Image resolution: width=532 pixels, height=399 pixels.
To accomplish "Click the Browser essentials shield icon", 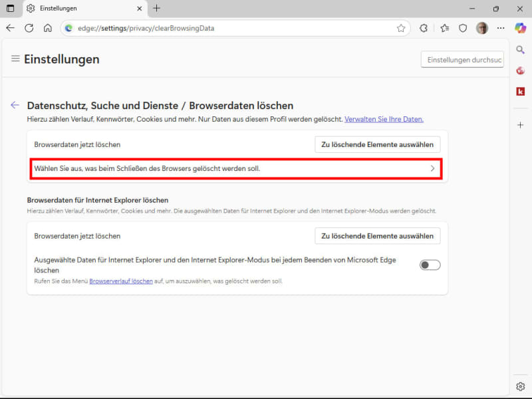I will pos(464,29).
